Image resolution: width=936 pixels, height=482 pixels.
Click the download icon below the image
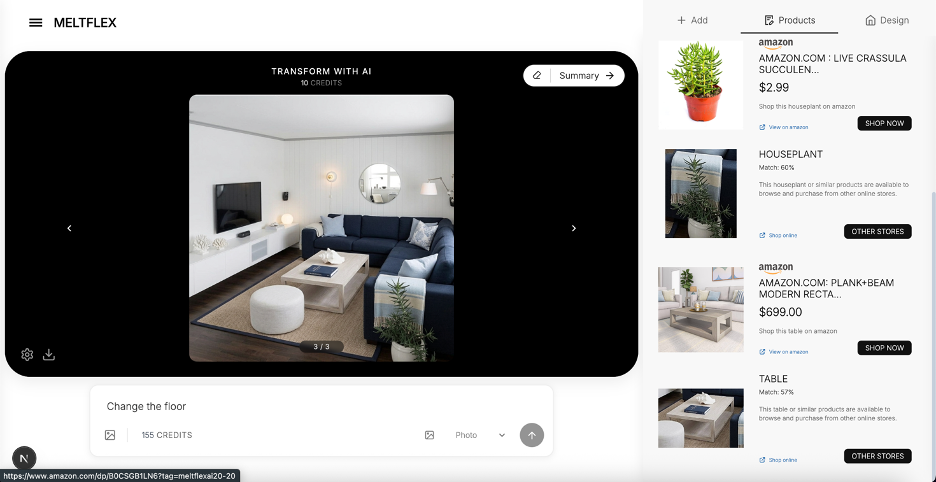coord(49,354)
